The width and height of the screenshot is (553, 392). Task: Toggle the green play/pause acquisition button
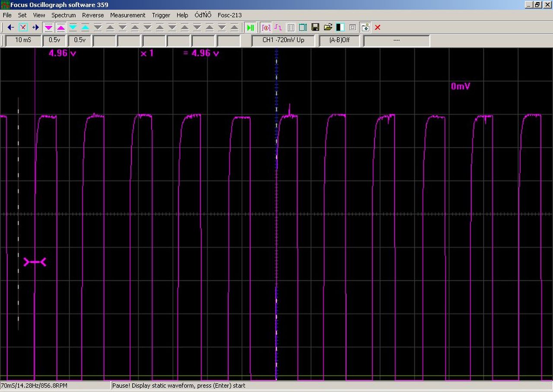[x=250, y=28]
